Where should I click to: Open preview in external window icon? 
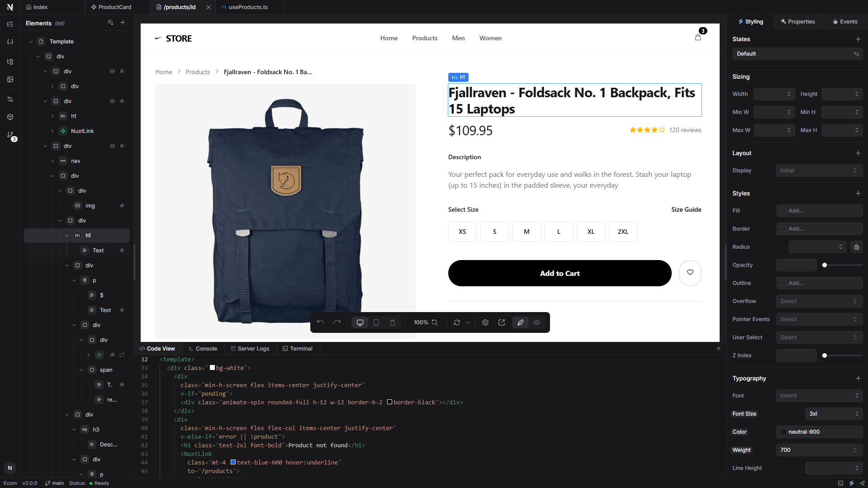(502, 322)
